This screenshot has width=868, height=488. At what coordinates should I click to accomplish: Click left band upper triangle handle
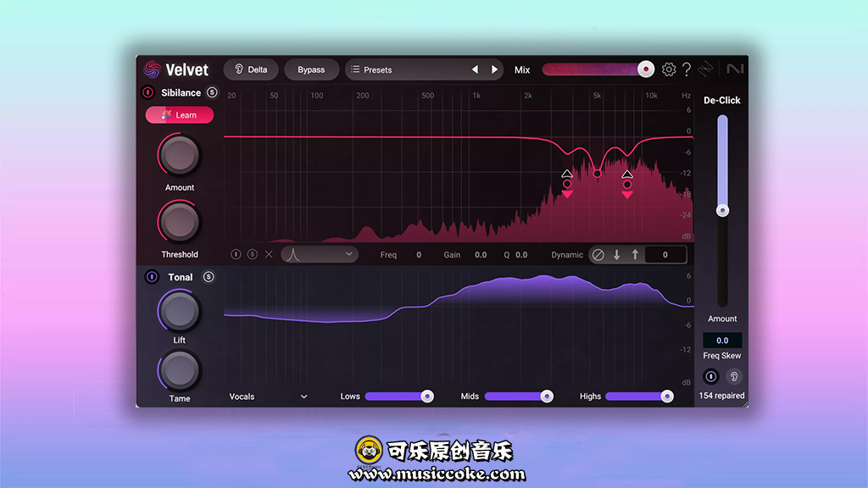coord(567,174)
